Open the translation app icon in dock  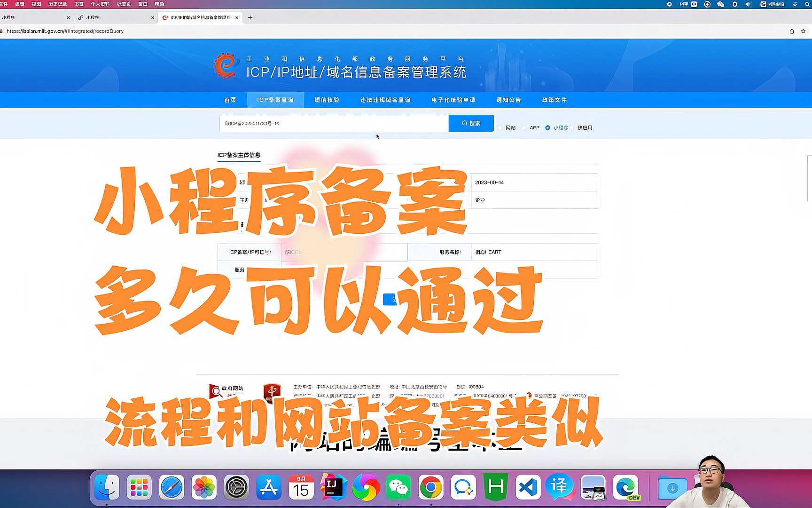pos(560,487)
